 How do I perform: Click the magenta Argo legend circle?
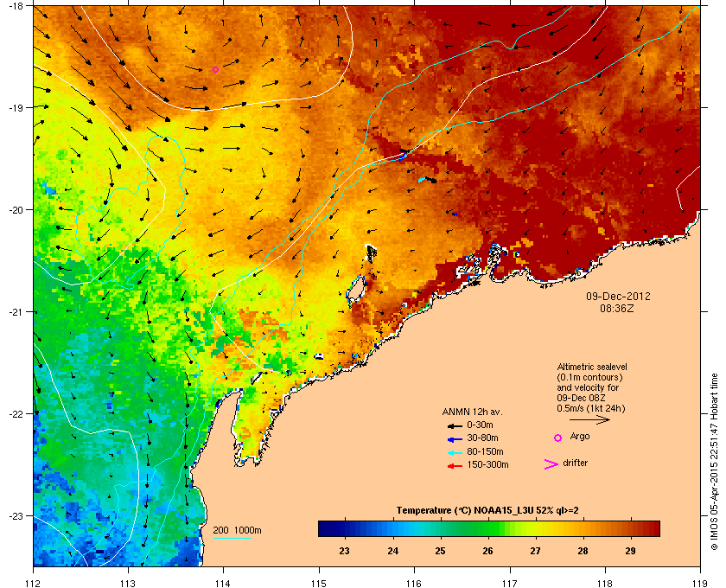click(x=558, y=438)
